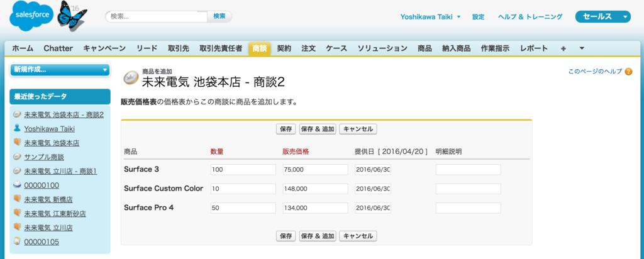Open the キャンペーン tab
The width and height of the screenshot is (644, 259).
(104, 48)
